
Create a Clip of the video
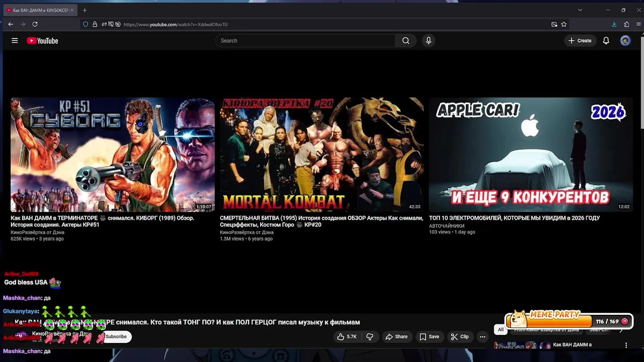point(459,336)
